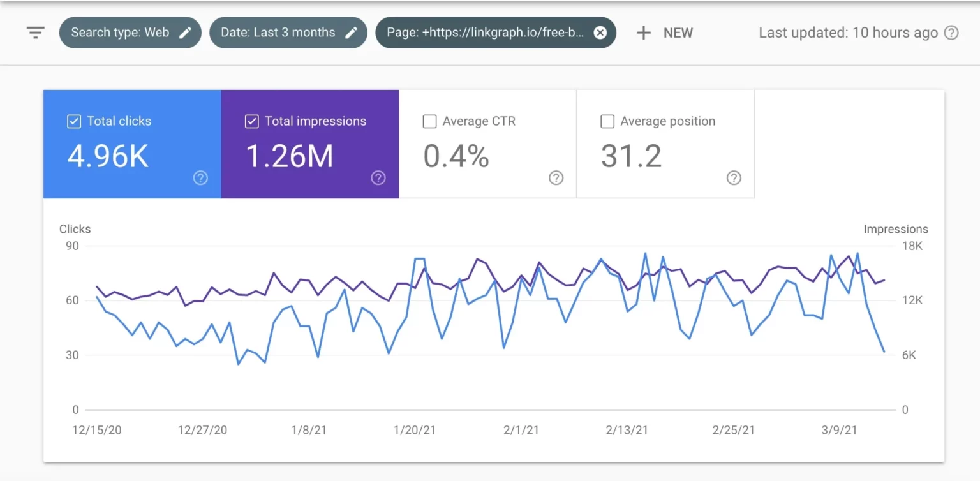Click the 0.4% Average CTR value

[x=456, y=156]
